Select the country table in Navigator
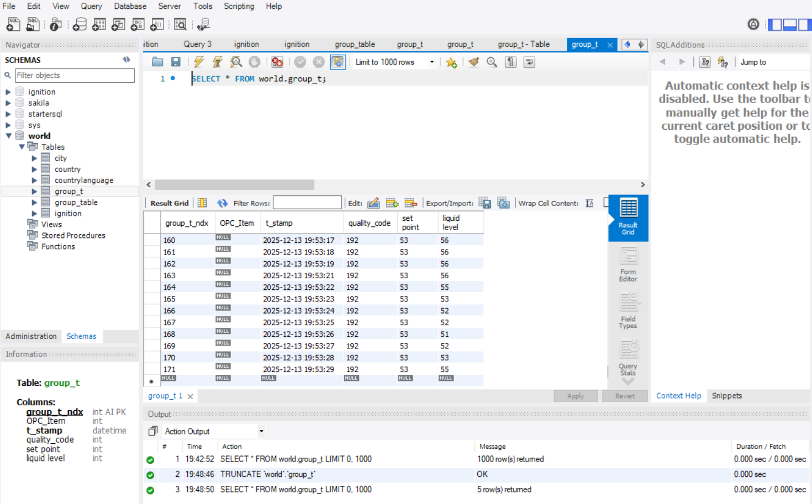The height and width of the screenshot is (504, 812). (x=67, y=169)
